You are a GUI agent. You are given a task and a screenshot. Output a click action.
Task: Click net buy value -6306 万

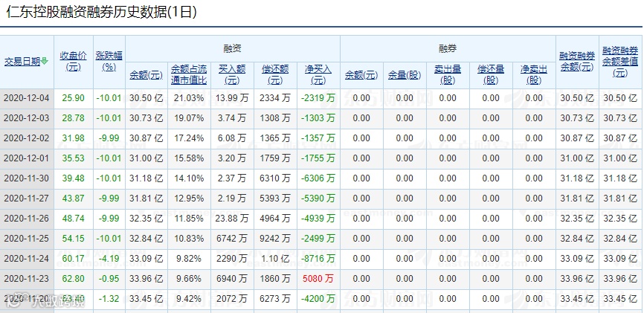pos(318,178)
